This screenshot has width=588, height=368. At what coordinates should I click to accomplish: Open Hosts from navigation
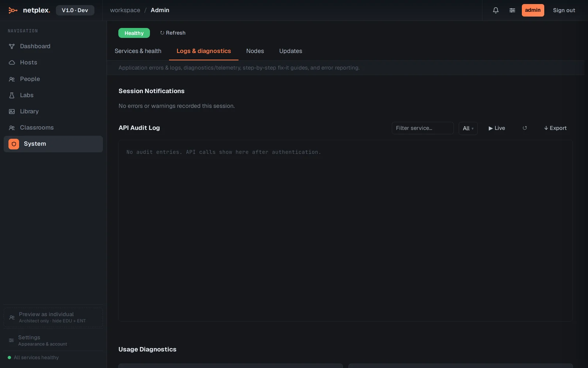pyautogui.click(x=53, y=63)
